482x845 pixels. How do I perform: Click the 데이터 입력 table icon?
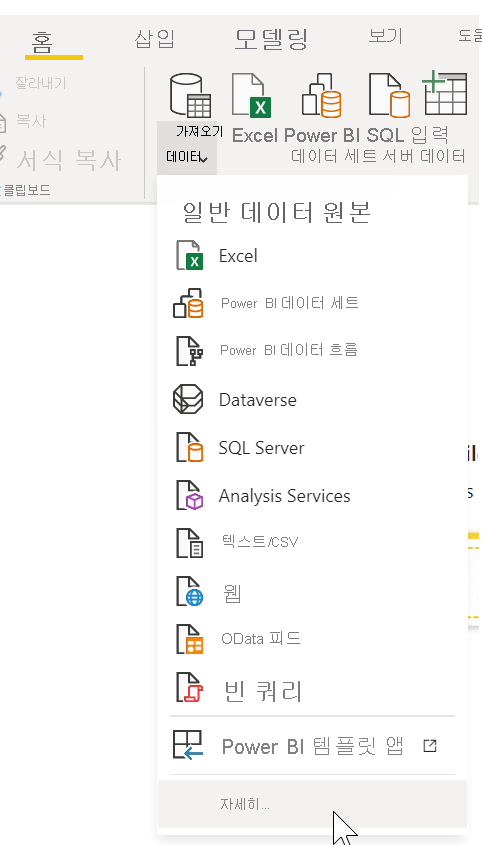click(x=445, y=93)
